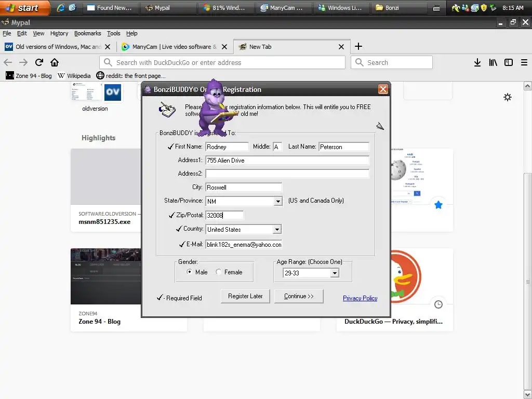The height and width of the screenshot is (399, 532).
Task: Open the Help menu
Action: [x=131, y=33]
